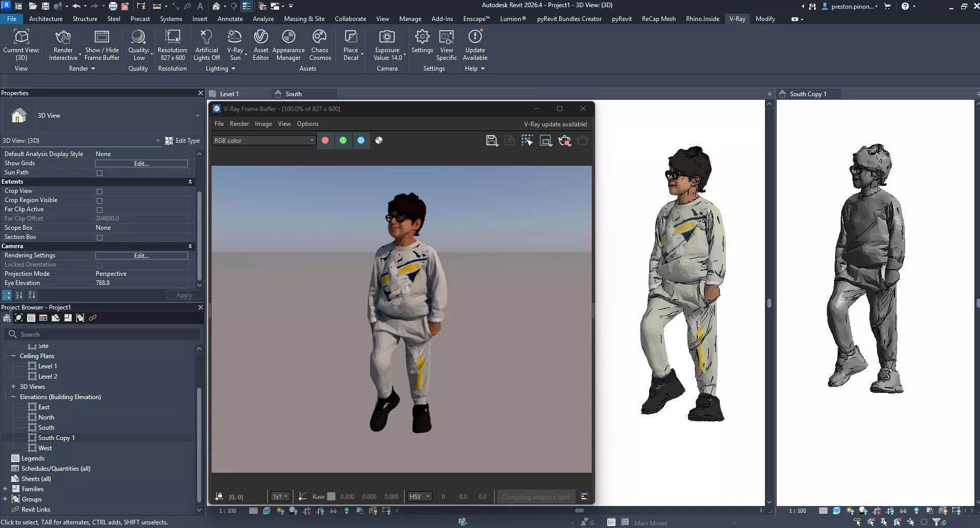
Task: Click the View Specific settings icon
Action: [x=446, y=37]
